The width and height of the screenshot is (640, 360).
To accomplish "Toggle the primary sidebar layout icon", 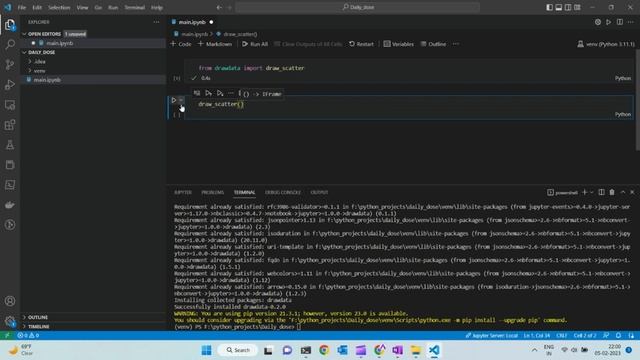I will 549,7.
